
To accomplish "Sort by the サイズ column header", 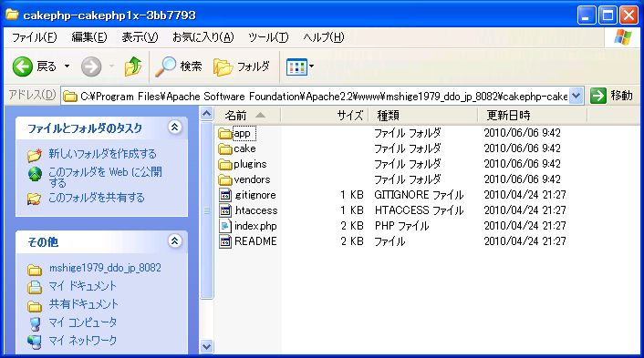I will point(325,116).
